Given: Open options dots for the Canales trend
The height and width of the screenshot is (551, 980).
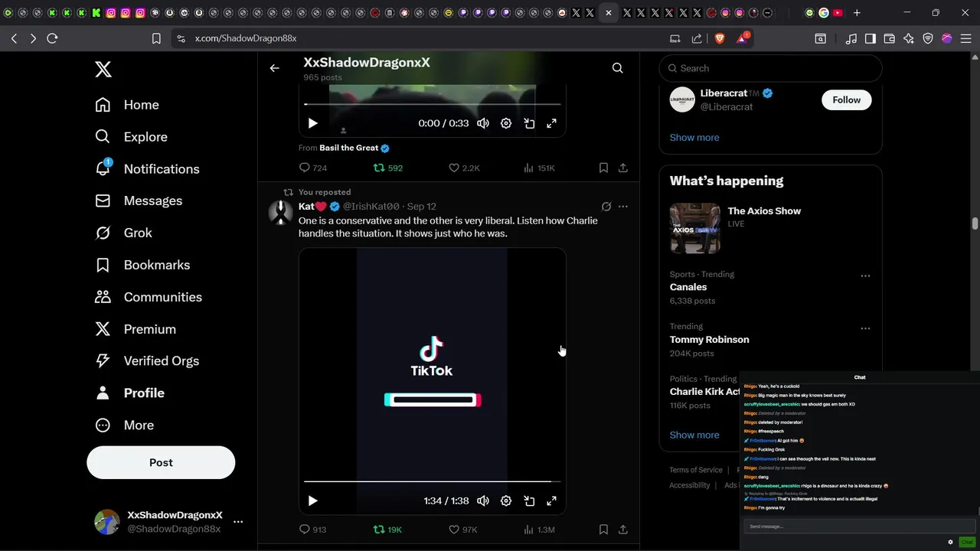Looking at the screenshot, I should [x=865, y=276].
